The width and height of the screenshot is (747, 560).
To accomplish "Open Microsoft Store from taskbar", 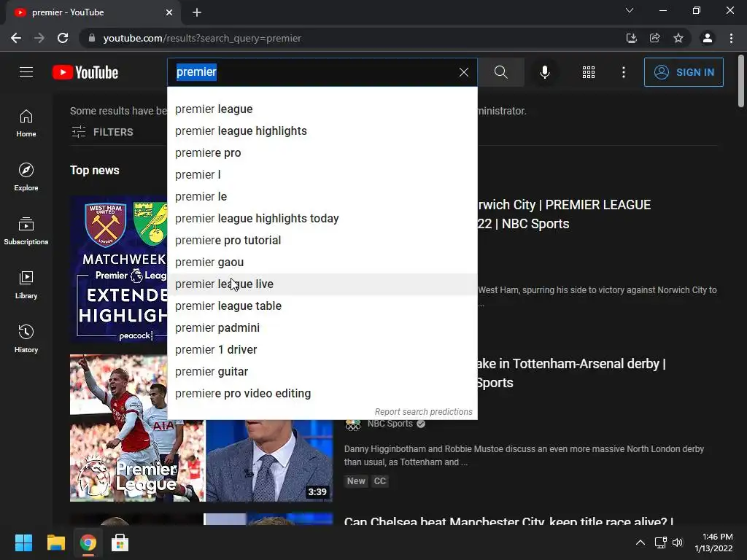I will coord(120,542).
